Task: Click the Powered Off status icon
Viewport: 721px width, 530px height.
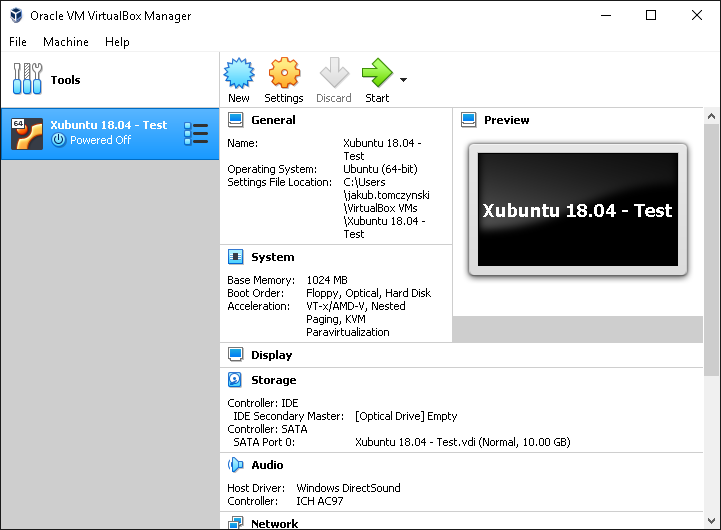Action: pyautogui.click(x=58, y=140)
